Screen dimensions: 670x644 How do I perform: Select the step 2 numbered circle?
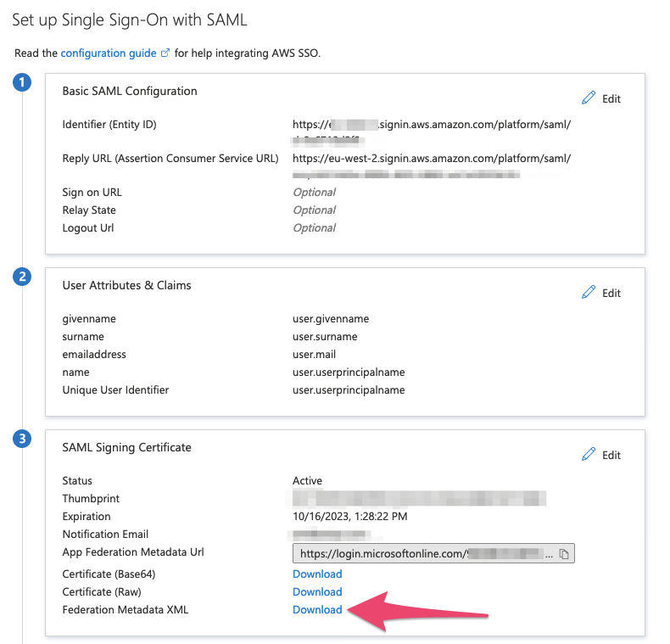pyautogui.click(x=24, y=277)
